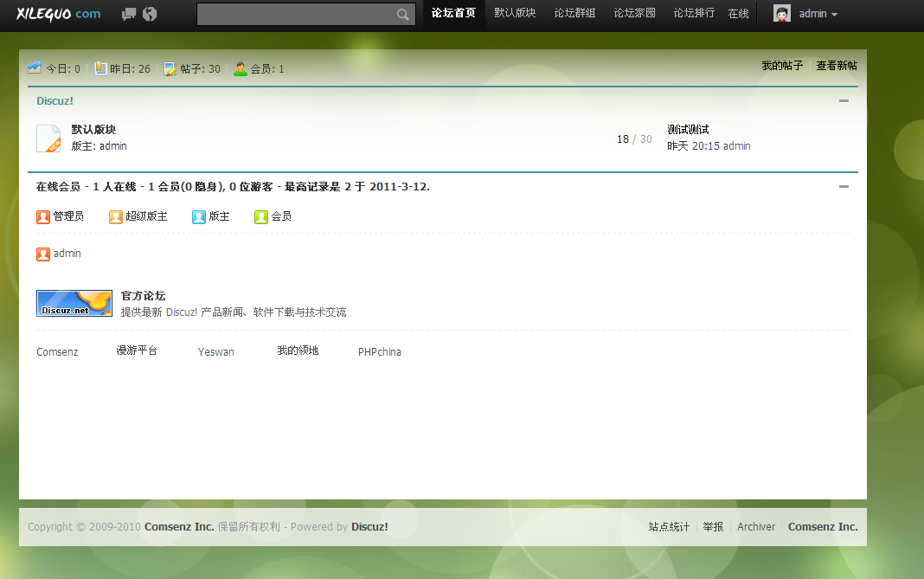
Task: Click the globe icon in header
Action: tap(150, 14)
